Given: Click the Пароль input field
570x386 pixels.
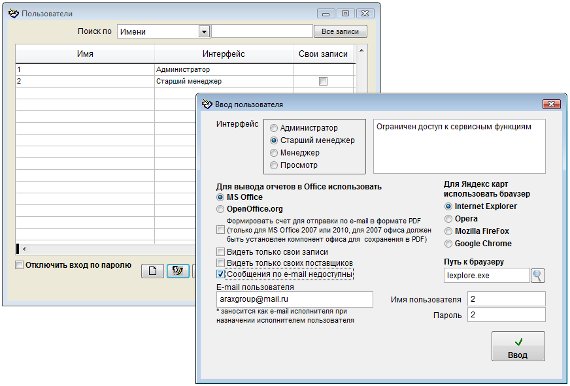Looking at the screenshot, I should [x=506, y=315].
